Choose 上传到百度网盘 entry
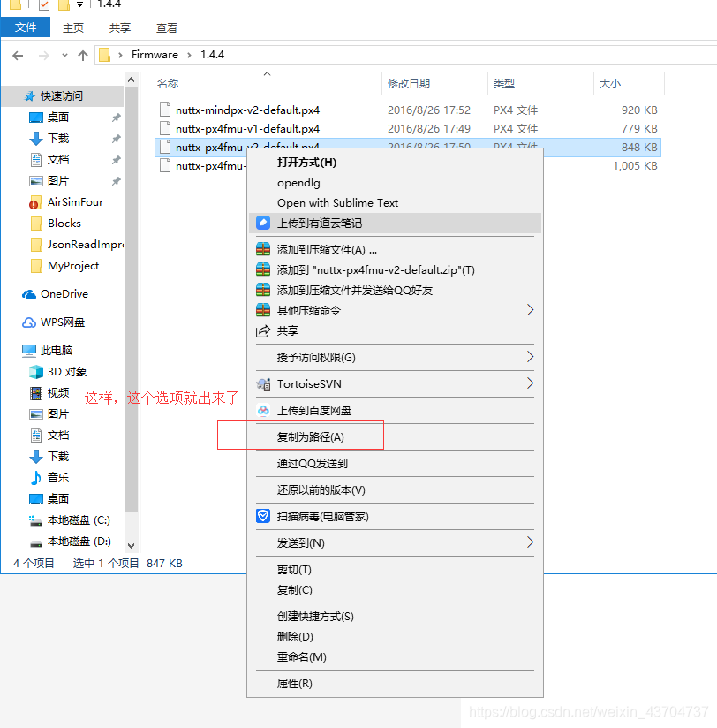This screenshot has width=717, height=728. 395,411
